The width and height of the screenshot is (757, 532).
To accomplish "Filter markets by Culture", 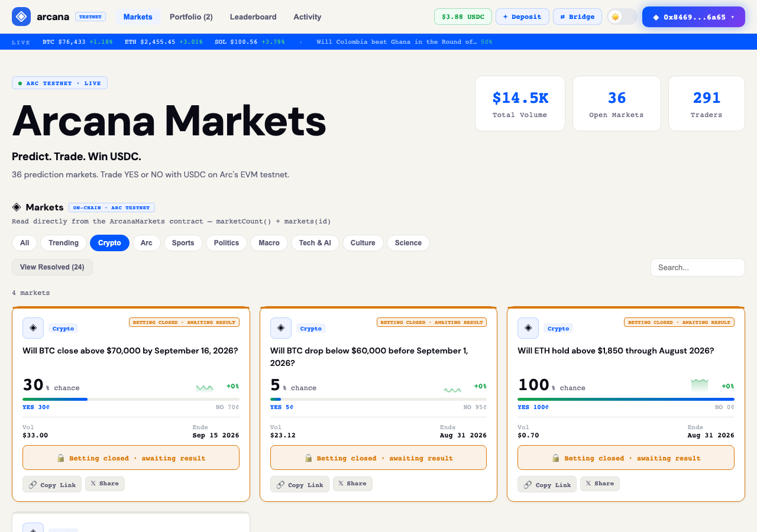I will [x=363, y=243].
